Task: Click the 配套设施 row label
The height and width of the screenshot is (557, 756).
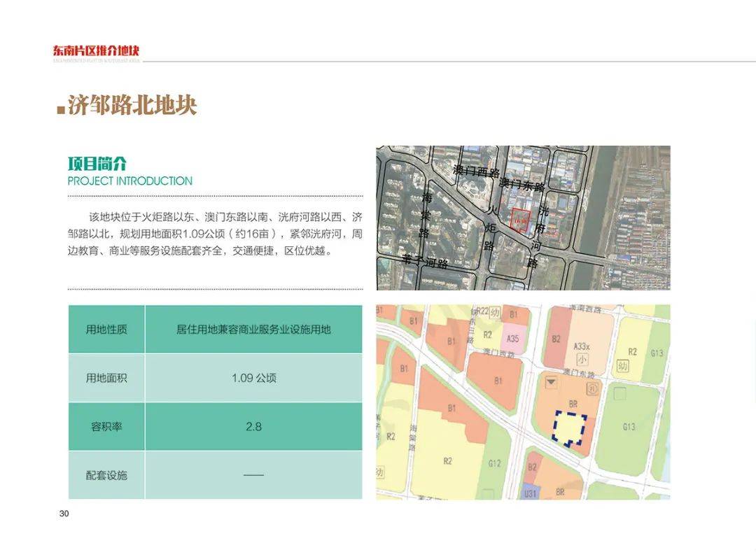Action: point(106,476)
